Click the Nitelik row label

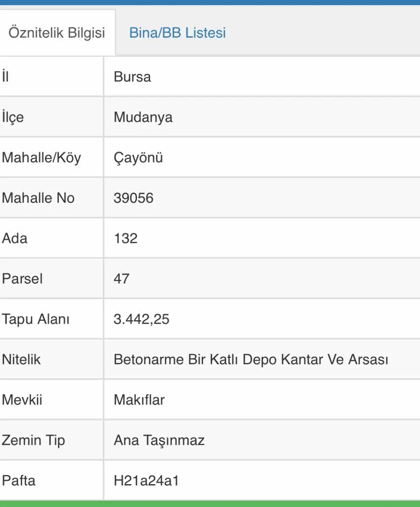tap(21, 360)
